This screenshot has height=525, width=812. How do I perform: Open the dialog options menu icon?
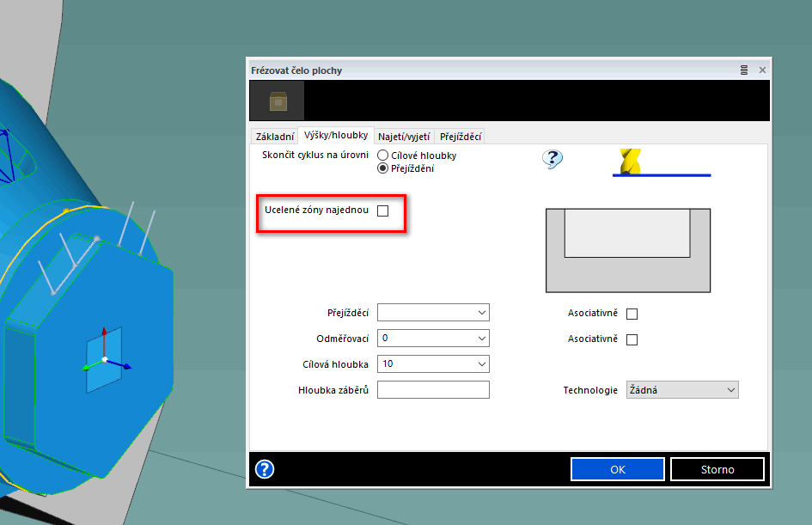click(x=744, y=70)
